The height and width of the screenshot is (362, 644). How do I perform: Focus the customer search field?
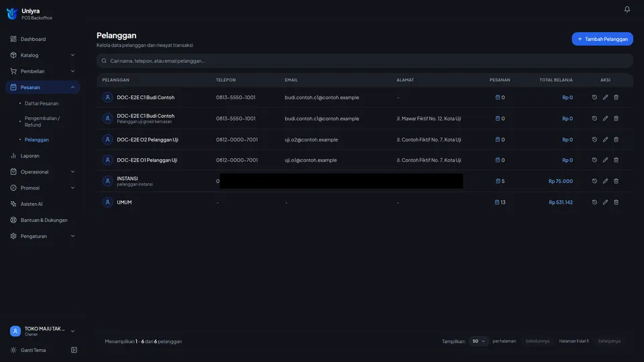(x=365, y=61)
